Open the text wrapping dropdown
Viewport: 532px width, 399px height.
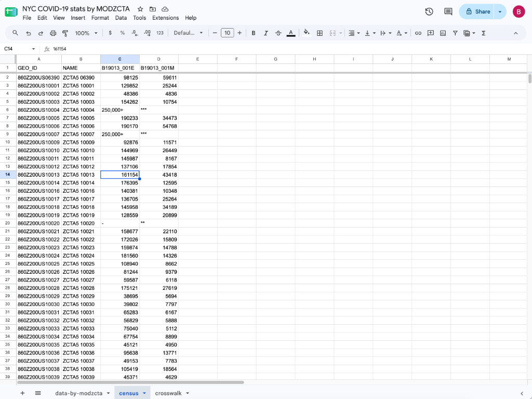click(x=386, y=33)
